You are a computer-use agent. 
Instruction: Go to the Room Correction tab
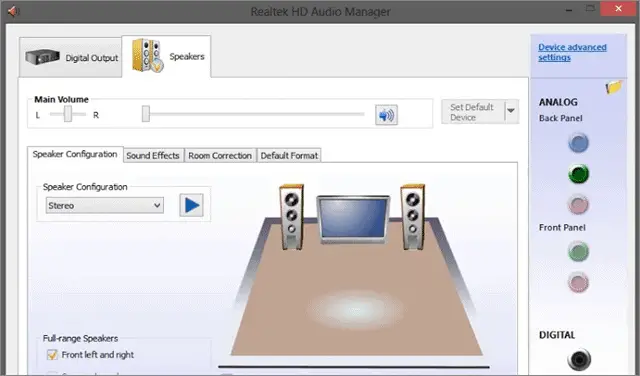tap(220, 156)
